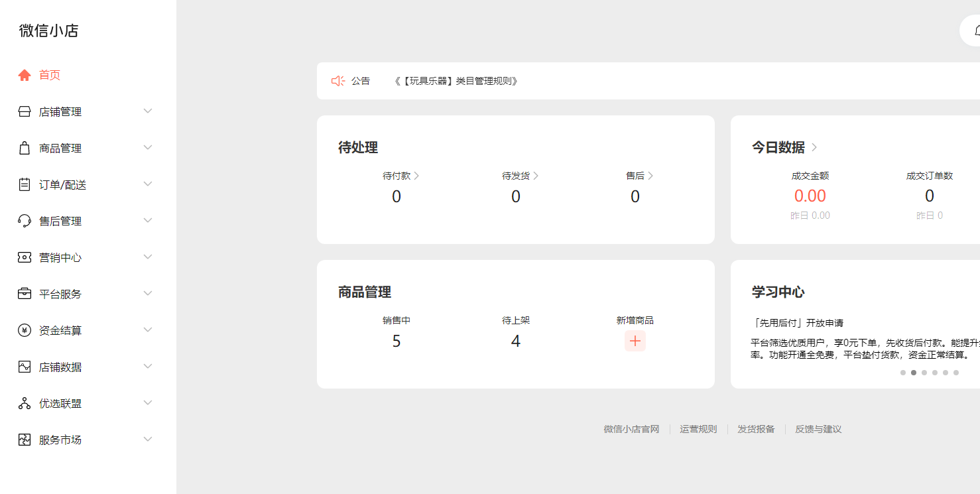Click 新增商品 label
Screen dimensions: 980x494
point(635,320)
